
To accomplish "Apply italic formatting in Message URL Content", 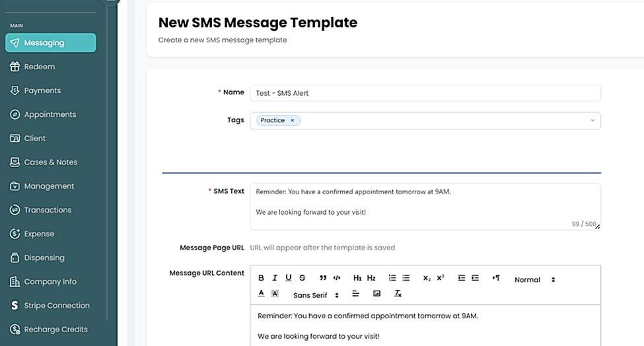I will (x=275, y=279).
